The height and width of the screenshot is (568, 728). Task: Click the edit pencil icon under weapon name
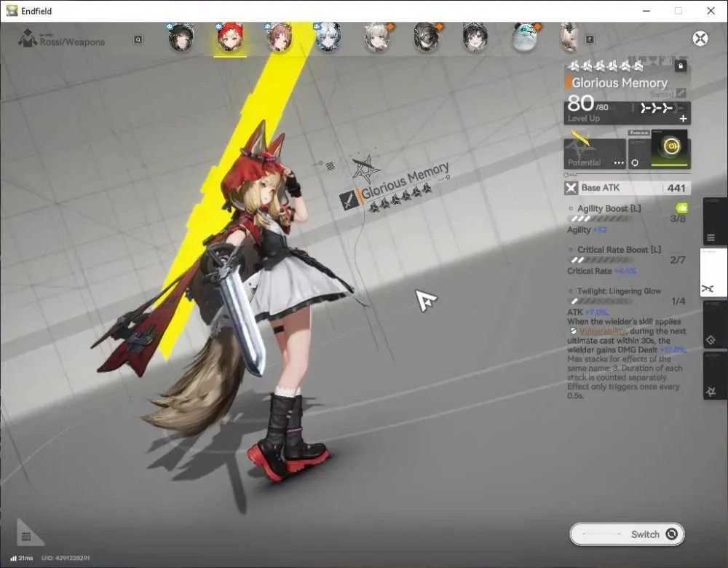tap(681, 93)
